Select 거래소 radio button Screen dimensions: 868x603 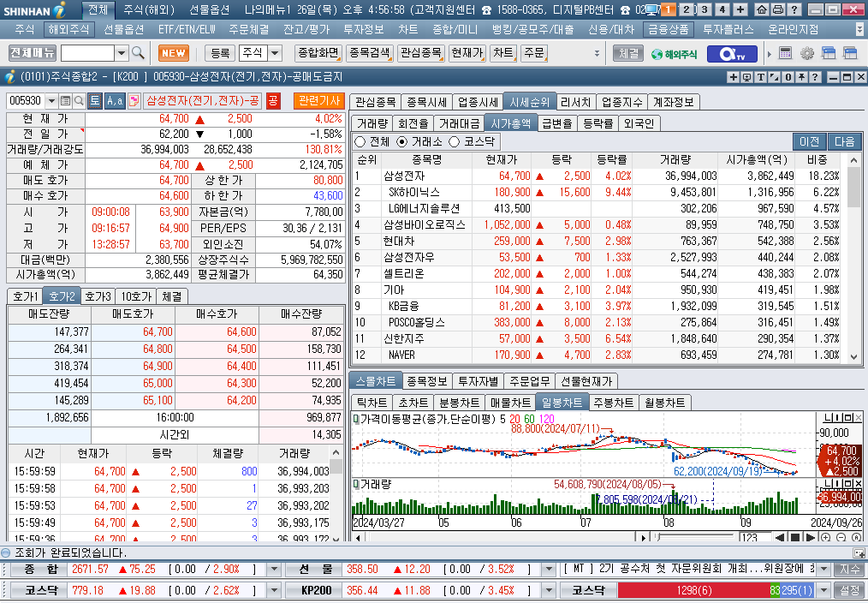[x=402, y=142]
